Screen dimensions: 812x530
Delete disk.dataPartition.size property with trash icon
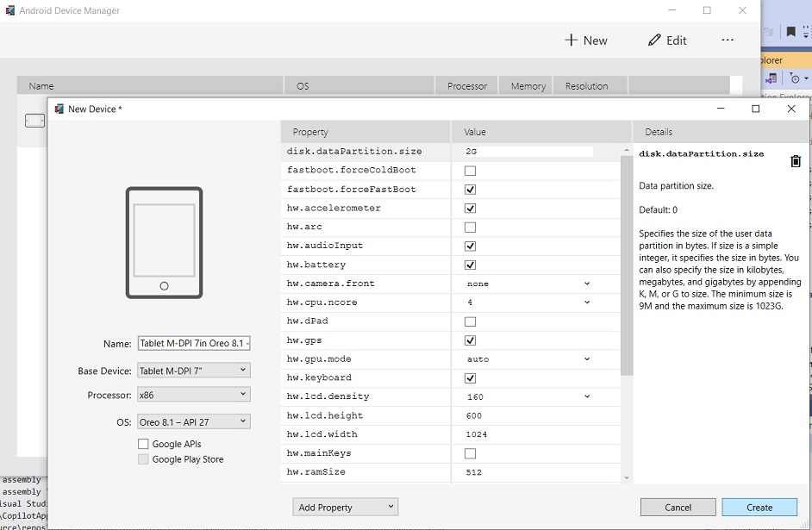pos(796,161)
